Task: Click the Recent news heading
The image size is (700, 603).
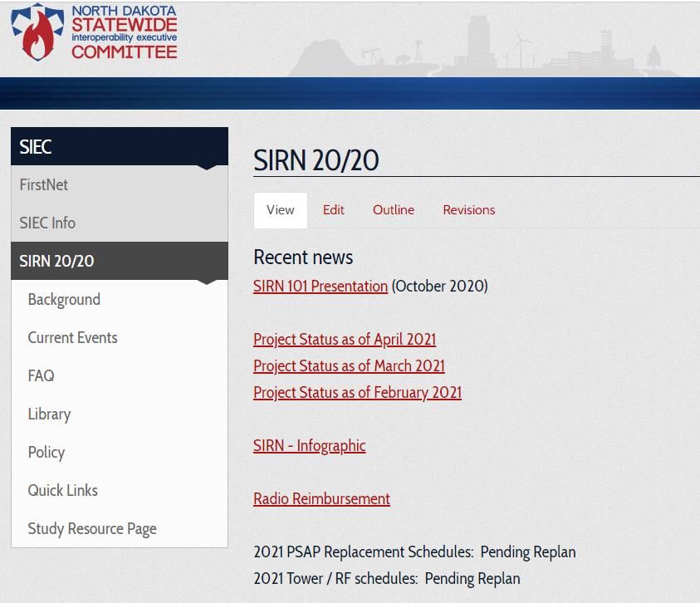Action: click(x=303, y=257)
